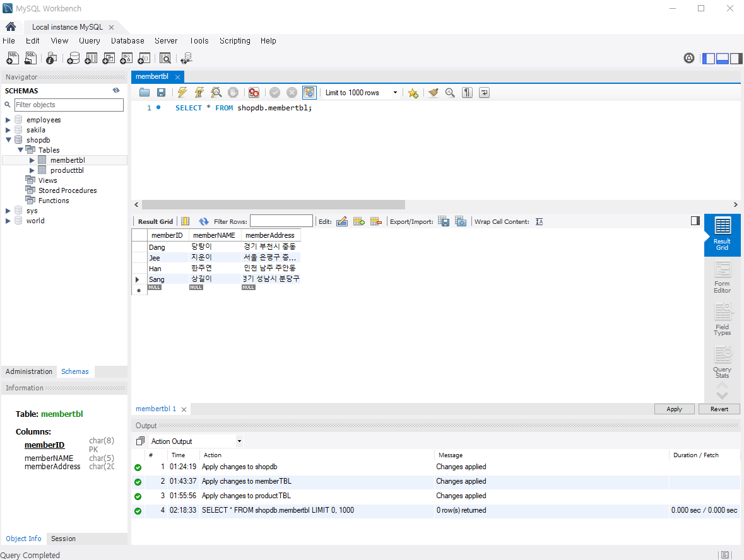Viewport: 744px width, 560px height.
Task: Toggle the bottom output panel
Action: point(722,58)
